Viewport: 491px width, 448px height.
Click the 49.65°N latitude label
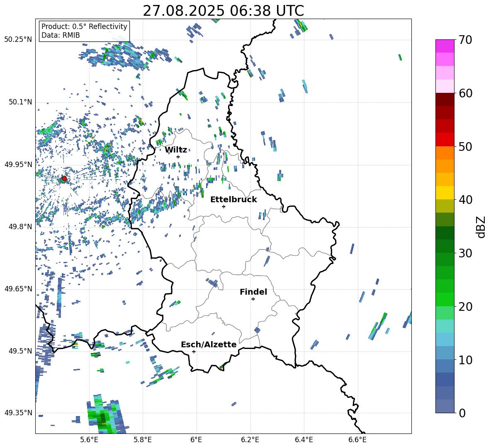[x=18, y=288]
